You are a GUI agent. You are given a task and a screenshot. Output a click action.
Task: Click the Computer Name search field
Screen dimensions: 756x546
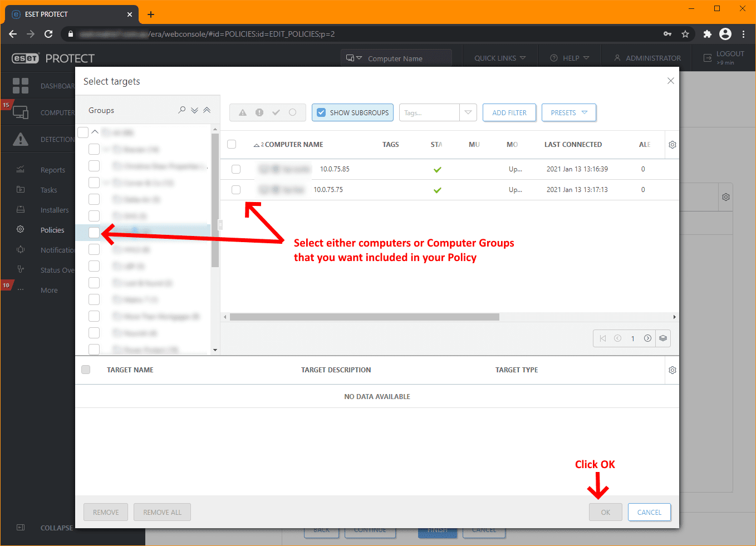(408, 58)
